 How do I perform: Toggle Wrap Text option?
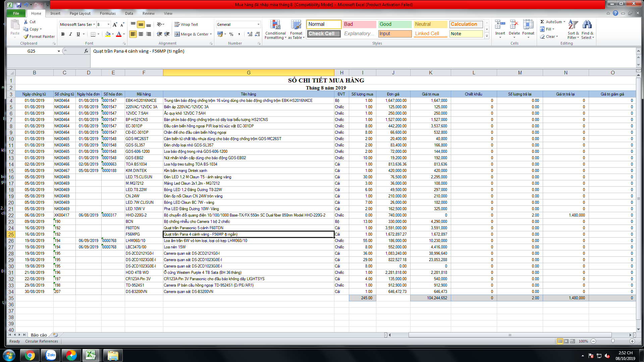click(186, 24)
